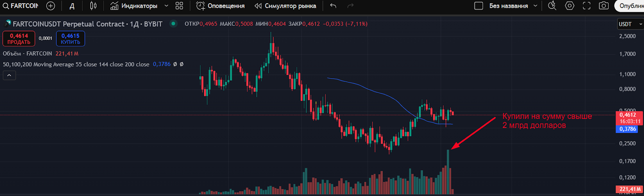
Task: Click the red 221,41M volume label on the scale
Action: click(x=630, y=189)
